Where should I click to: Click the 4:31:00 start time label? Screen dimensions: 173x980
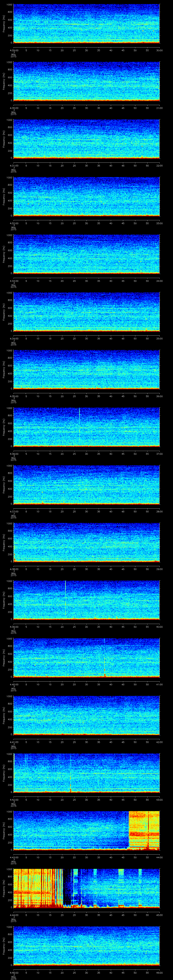click(14, 166)
